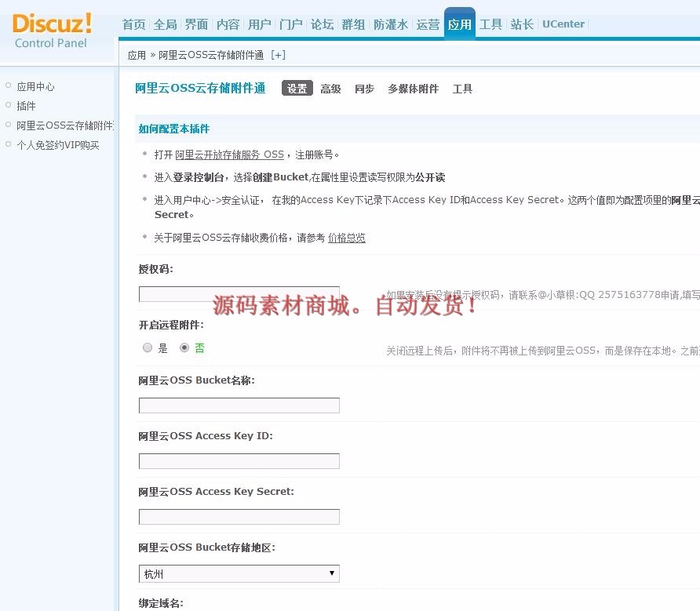The height and width of the screenshot is (611, 700).
Task: Open the 界面 top menu
Action: coord(196,24)
